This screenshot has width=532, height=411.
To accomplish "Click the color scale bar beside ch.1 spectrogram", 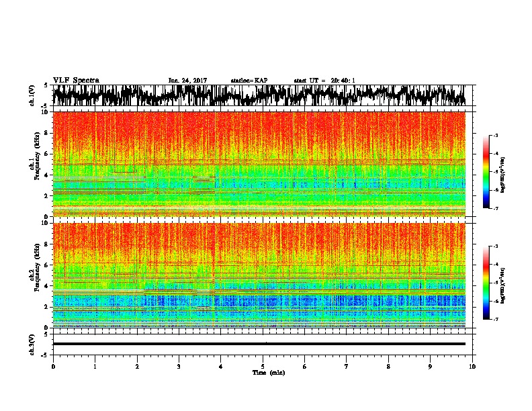I will pyautogui.click(x=486, y=172).
